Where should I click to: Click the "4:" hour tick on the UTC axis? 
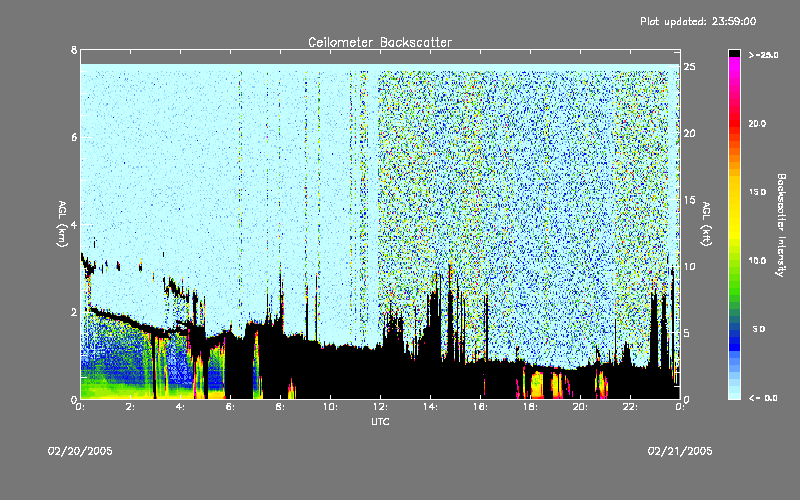(x=181, y=407)
